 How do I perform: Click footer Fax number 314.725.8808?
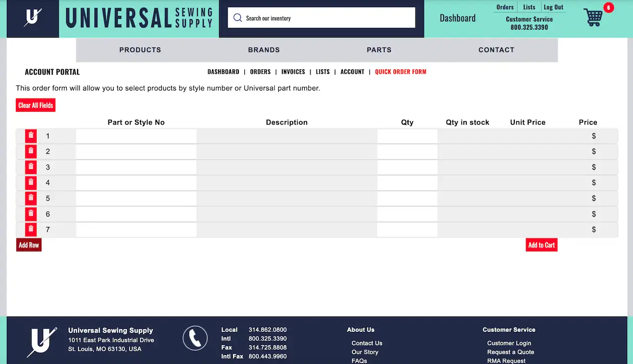pos(268,348)
